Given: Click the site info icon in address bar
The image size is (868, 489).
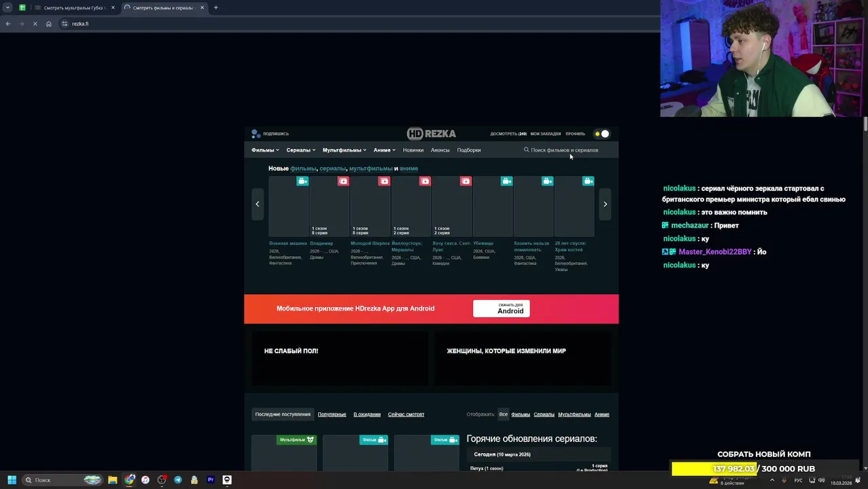Looking at the screenshot, I should 65,24.
